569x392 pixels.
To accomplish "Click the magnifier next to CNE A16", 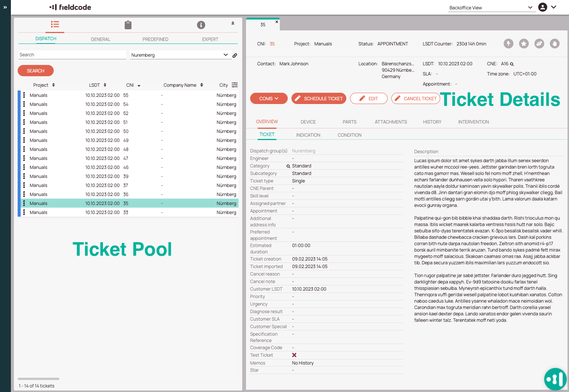I will [x=512, y=64].
